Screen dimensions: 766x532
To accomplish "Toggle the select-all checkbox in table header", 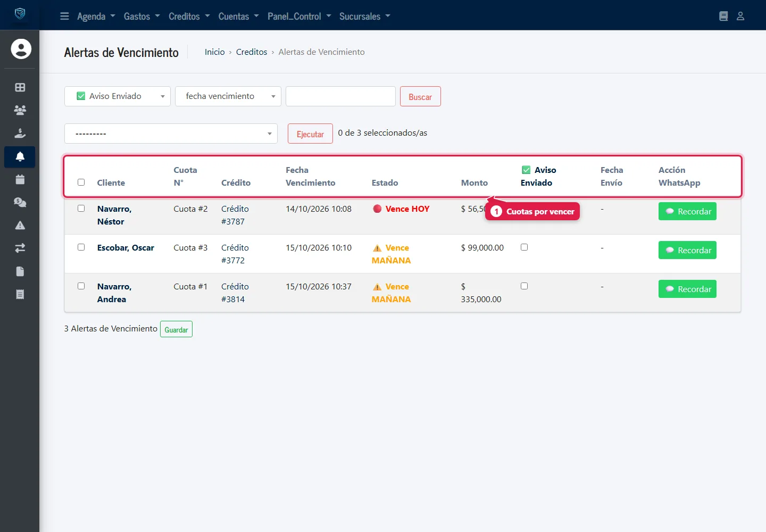I will [81, 182].
